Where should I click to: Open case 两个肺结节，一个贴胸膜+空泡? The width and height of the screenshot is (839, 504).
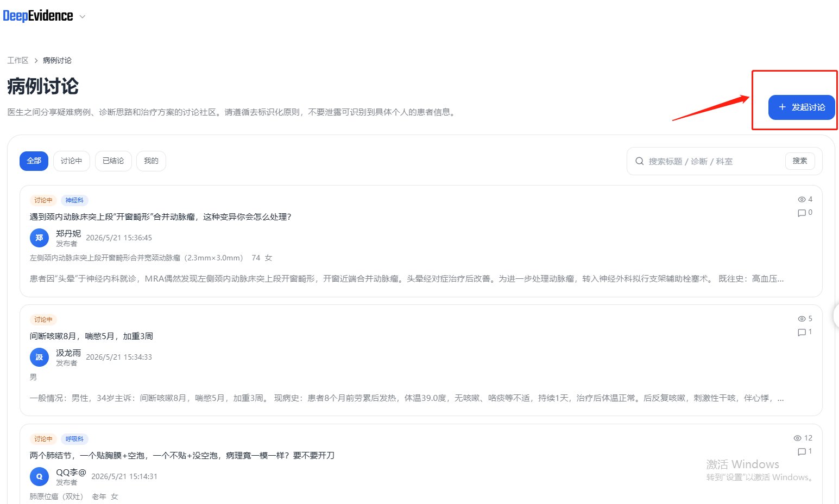(182, 456)
